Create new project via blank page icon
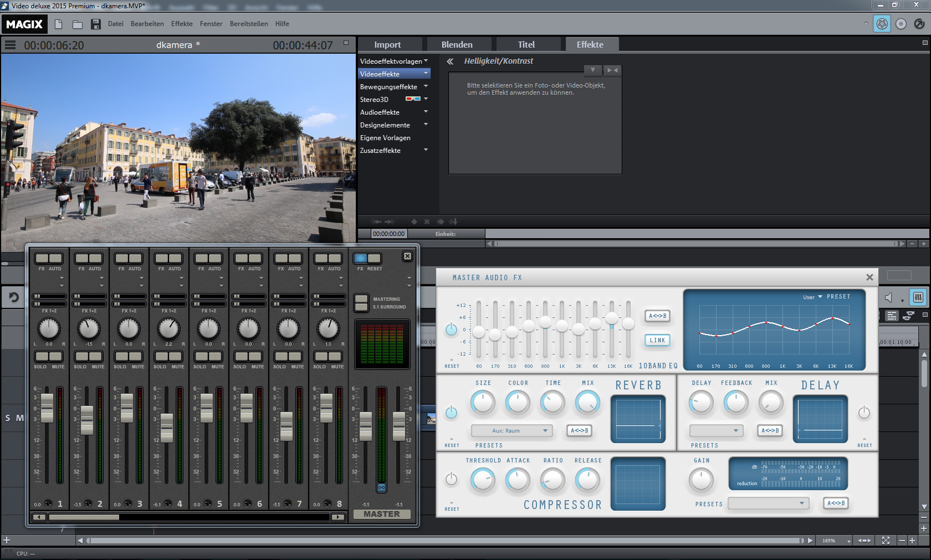 58,24
